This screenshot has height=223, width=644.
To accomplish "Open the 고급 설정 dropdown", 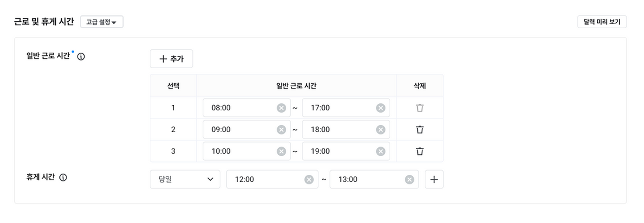I will pos(102,22).
